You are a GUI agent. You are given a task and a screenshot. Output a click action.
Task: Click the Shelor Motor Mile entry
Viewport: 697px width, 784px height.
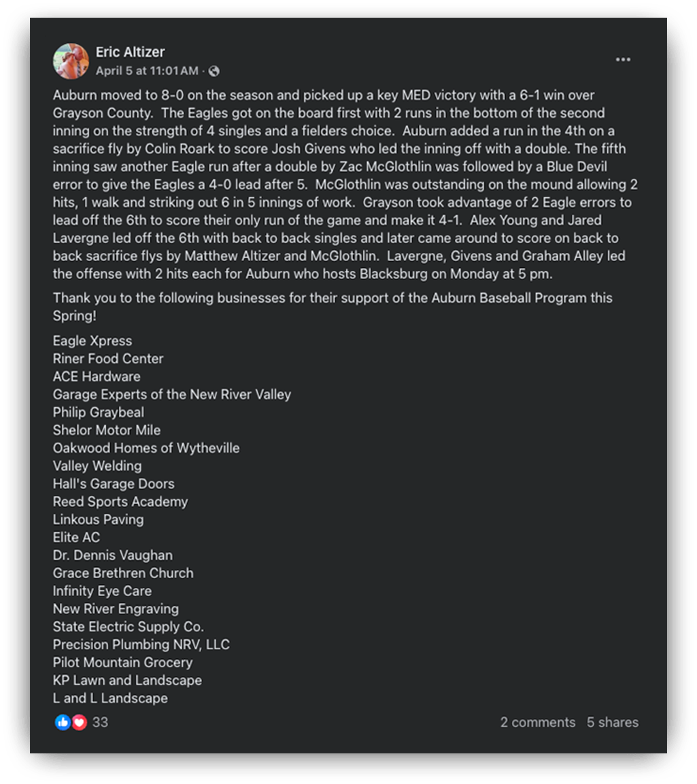pyautogui.click(x=107, y=430)
